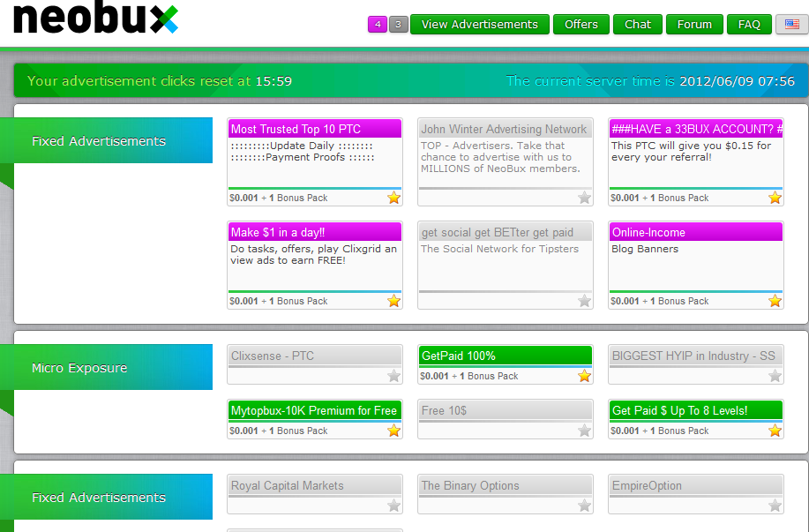
Task: Open the GetPaid 100% micro ad
Action: coord(506,356)
